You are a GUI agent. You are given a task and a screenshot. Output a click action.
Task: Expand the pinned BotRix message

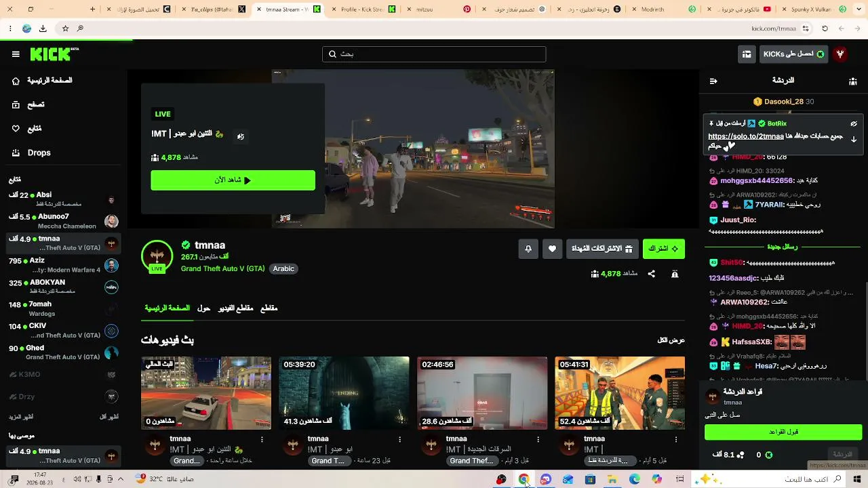[x=854, y=139]
